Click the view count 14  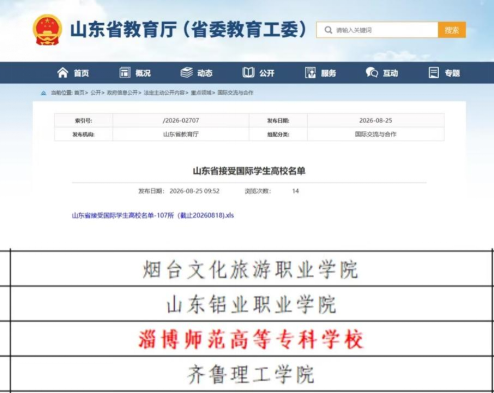coord(295,191)
